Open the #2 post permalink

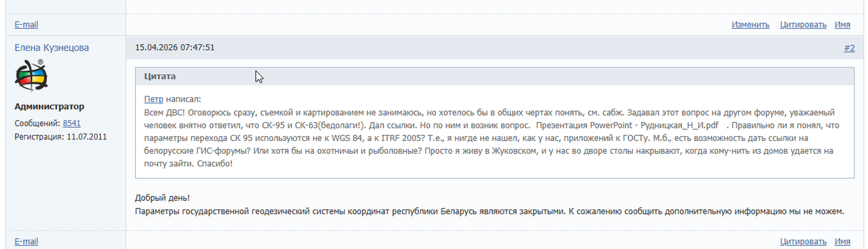point(849,48)
